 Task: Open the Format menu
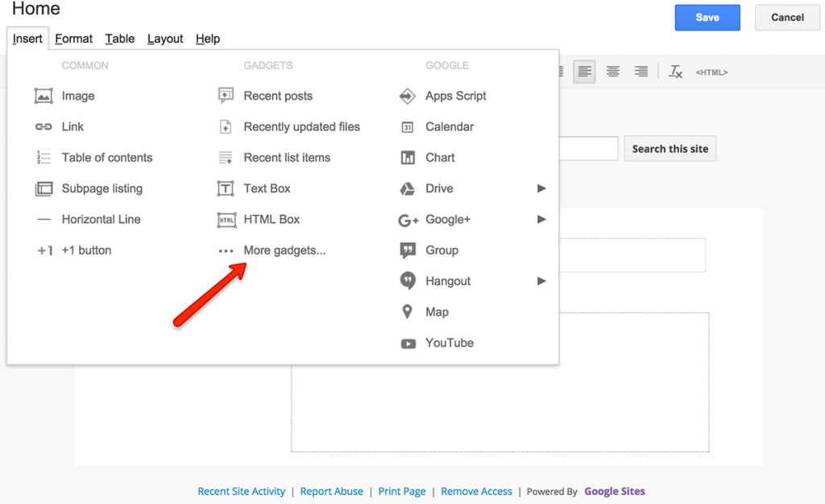(x=73, y=39)
